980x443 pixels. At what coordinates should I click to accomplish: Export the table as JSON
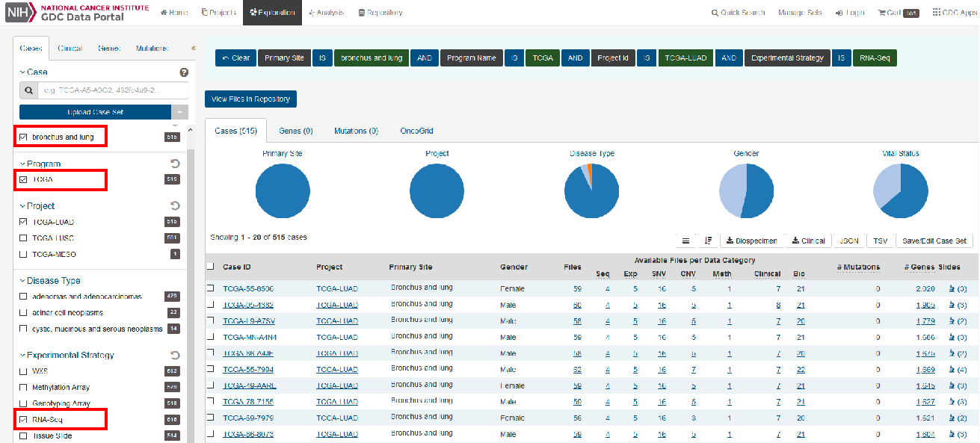pos(848,241)
